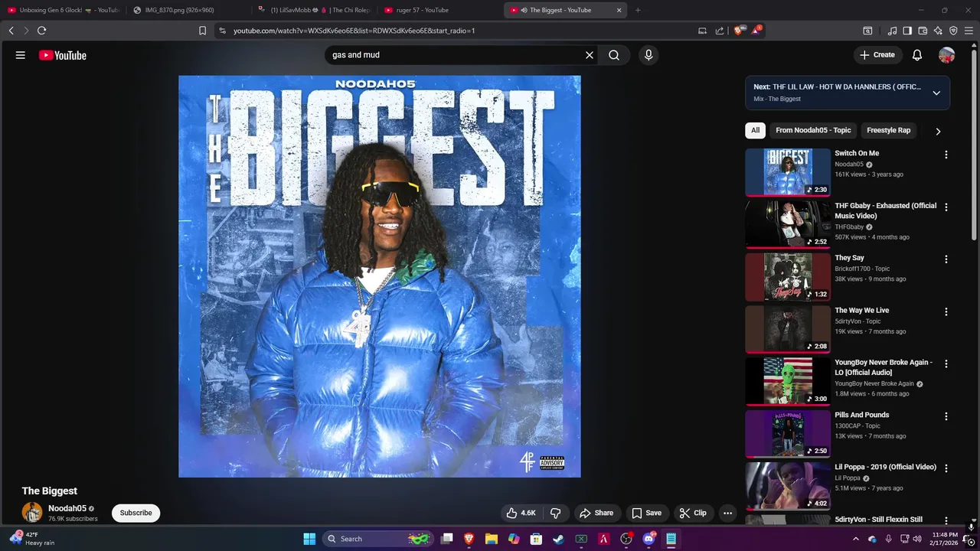Viewport: 980px width, 551px height.
Task: Switch to the Unboxing Gen 6 Glock tab
Action: point(63,10)
